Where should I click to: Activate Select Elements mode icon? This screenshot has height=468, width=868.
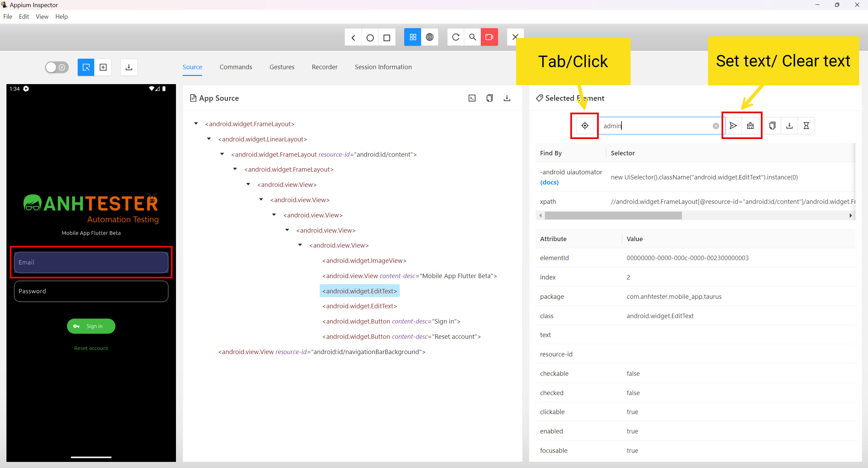(x=86, y=67)
